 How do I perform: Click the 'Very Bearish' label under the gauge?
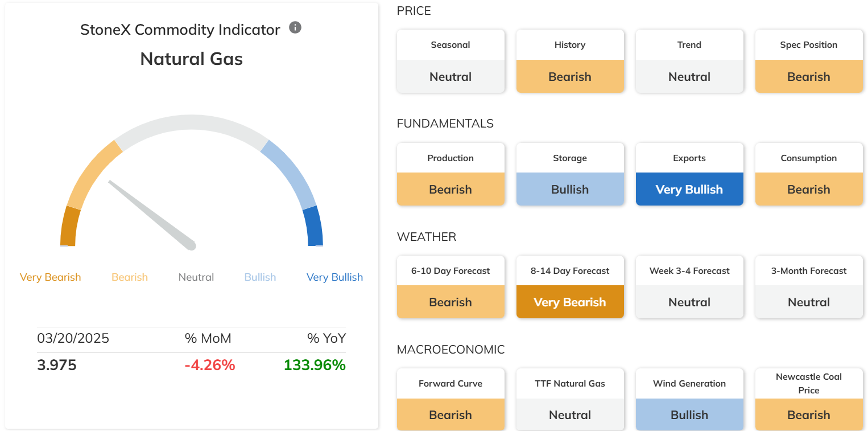(x=51, y=277)
